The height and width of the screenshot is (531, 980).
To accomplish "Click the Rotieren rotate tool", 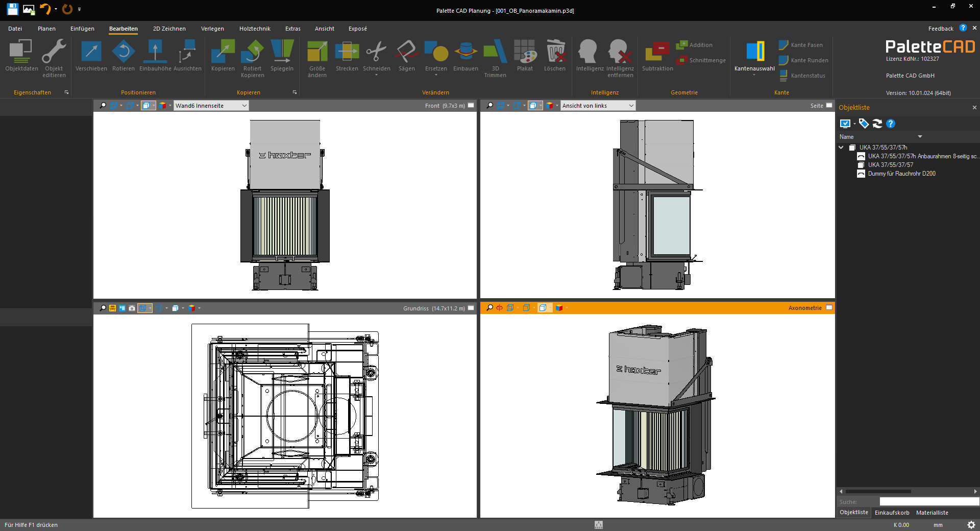I will pyautogui.click(x=124, y=57).
